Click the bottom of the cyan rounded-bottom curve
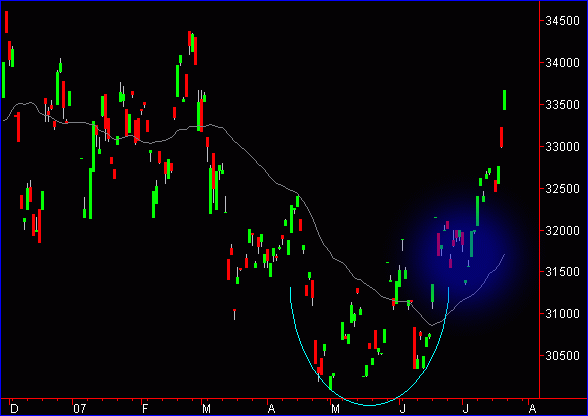Image resolution: width=588 pixels, height=416 pixels. [369, 405]
